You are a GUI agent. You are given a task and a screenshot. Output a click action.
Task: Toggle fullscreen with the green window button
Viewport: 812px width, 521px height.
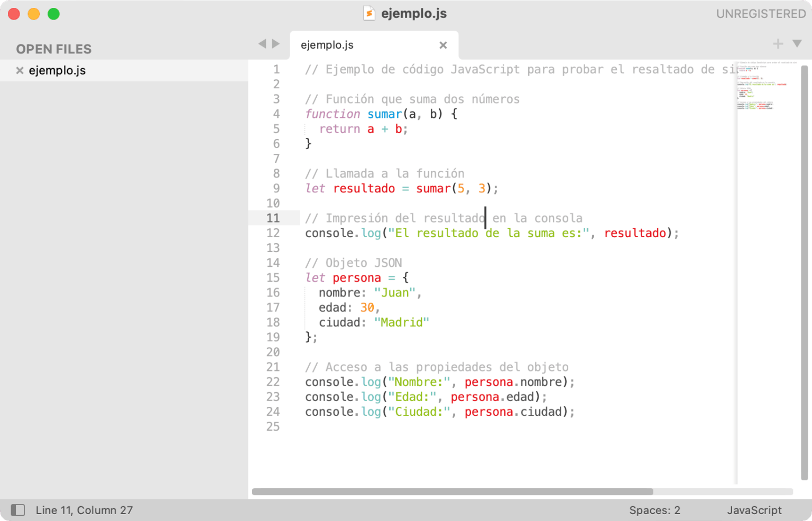click(x=53, y=14)
